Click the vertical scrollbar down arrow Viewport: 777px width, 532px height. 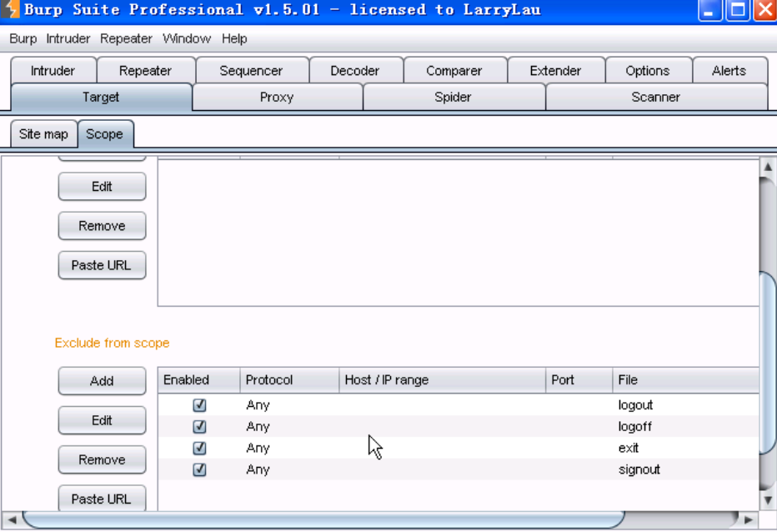pos(768,500)
